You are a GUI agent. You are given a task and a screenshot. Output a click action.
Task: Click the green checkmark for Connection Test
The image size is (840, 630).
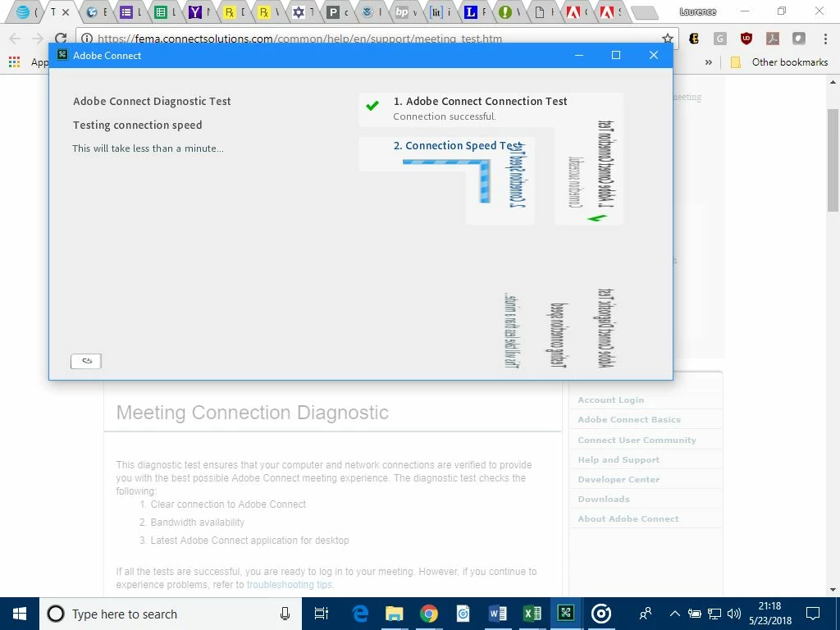click(372, 106)
